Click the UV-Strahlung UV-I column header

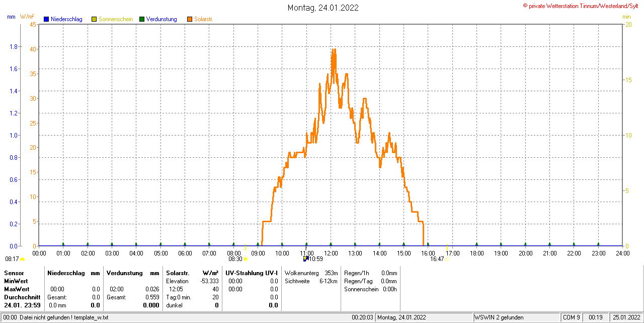point(252,273)
